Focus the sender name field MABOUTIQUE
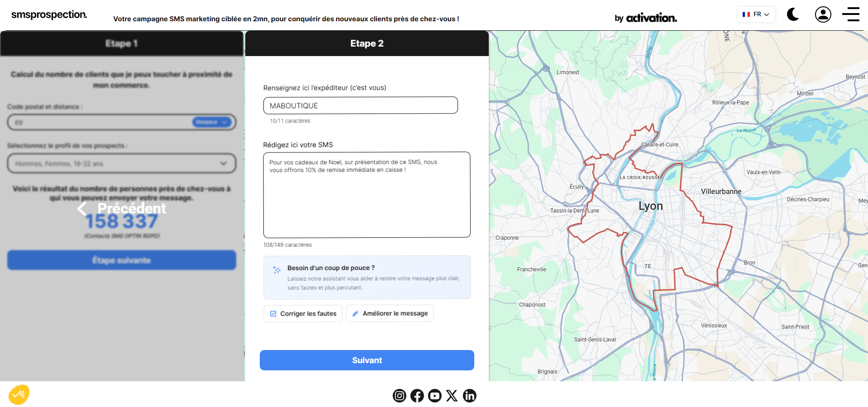 point(360,105)
